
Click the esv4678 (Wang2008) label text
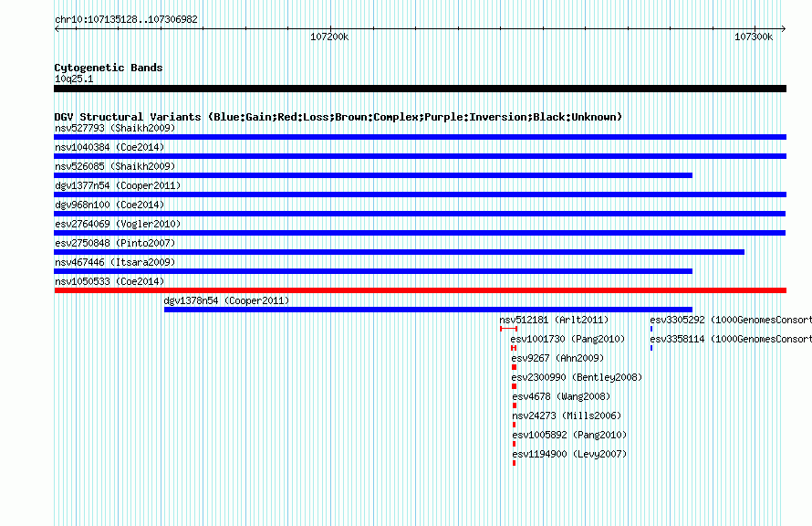point(561,396)
